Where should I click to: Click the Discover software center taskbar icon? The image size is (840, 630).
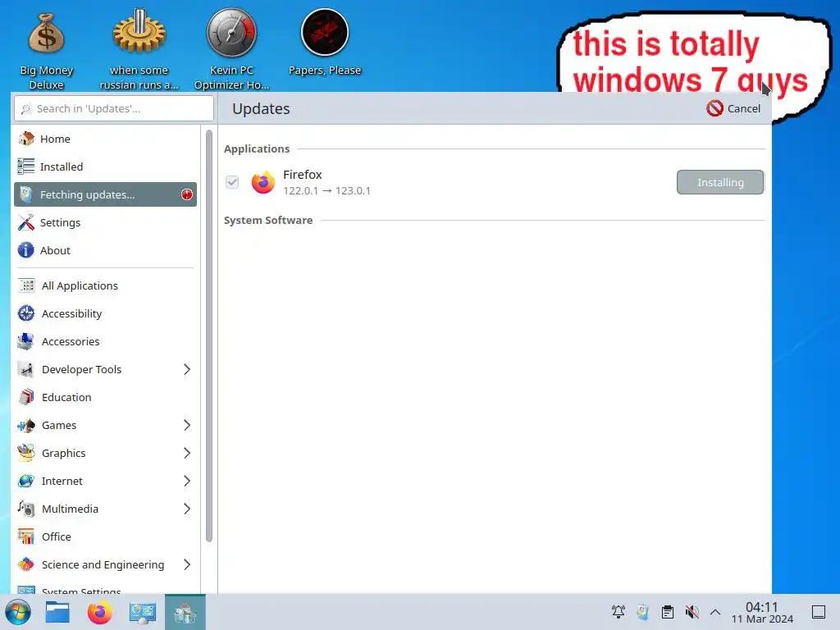click(x=185, y=612)
